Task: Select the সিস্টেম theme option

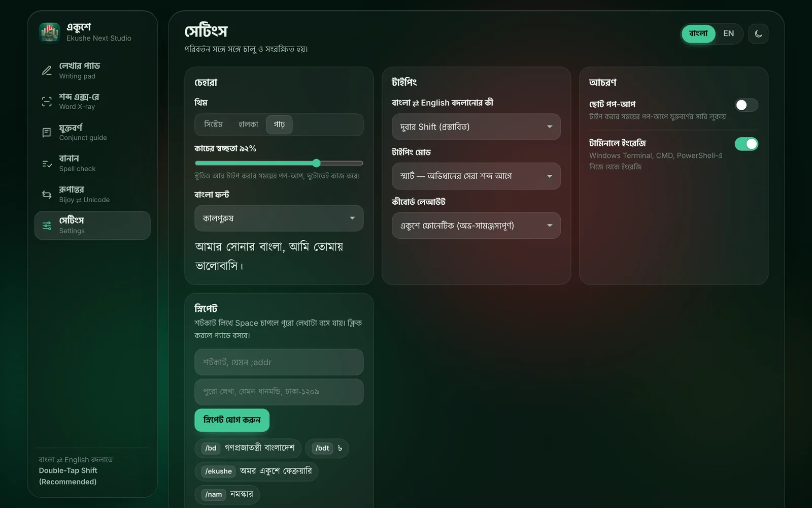Action: point(213,124)
